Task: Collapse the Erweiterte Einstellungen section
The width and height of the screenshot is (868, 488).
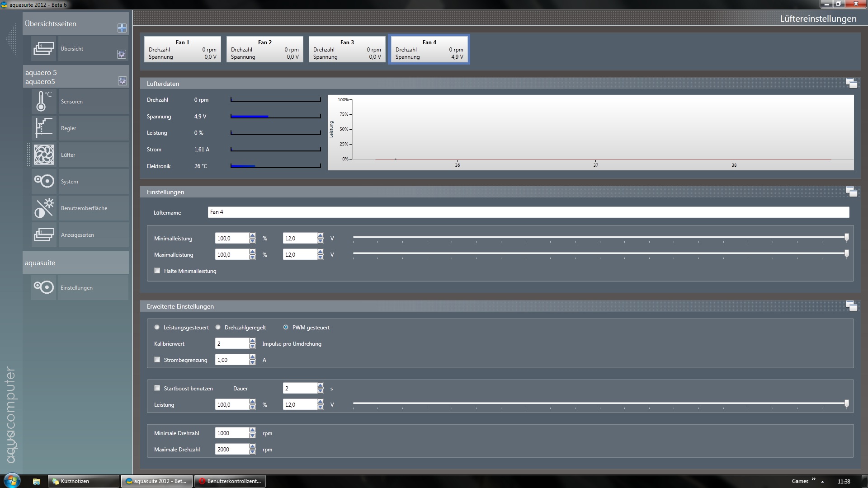Action: point(851,306)
